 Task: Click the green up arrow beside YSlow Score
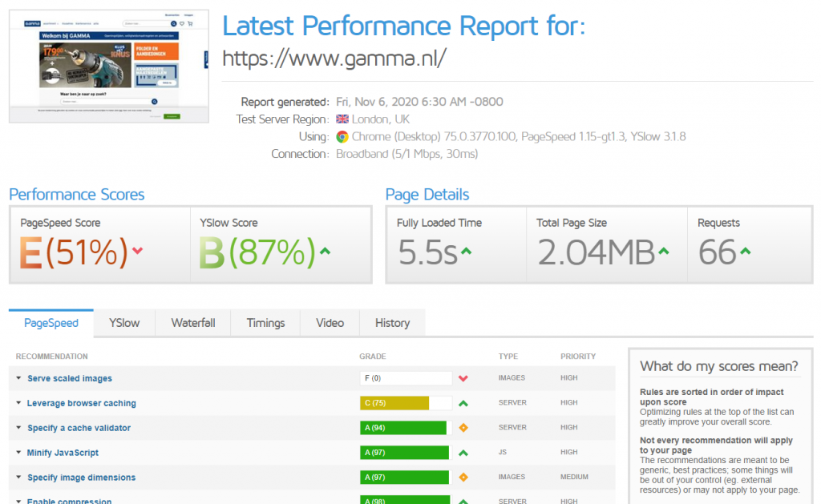[326, 251]
